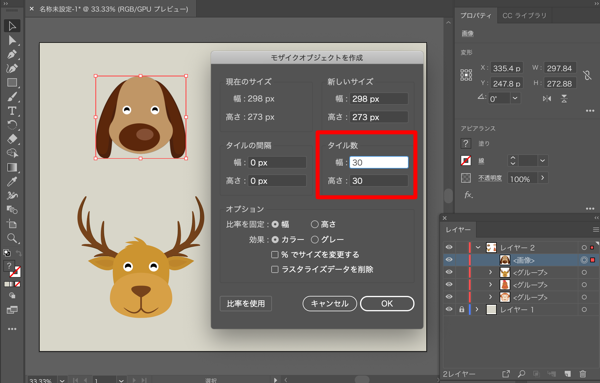Switch to the CC ライブラリ tab
The width and height of the screenshot is (600, 383).
click(525, 16)
